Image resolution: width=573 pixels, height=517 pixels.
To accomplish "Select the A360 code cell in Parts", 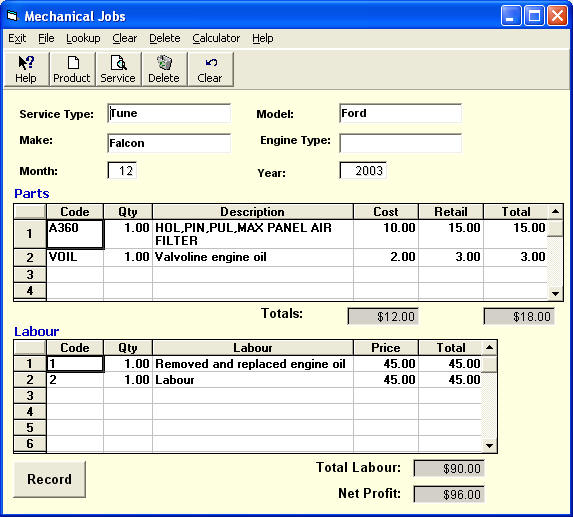I will [75, 234].
